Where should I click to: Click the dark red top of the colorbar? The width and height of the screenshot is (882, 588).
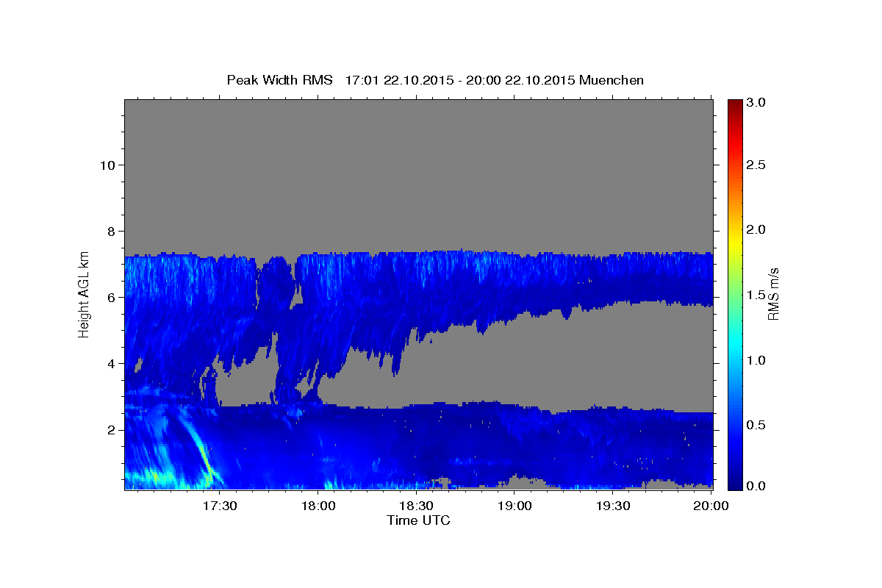(735, 105)
